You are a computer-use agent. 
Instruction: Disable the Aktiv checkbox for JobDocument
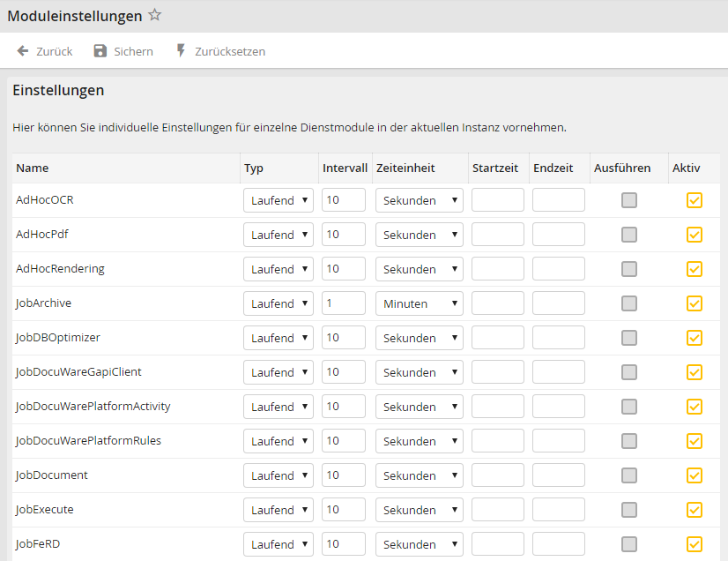(695, 475)
